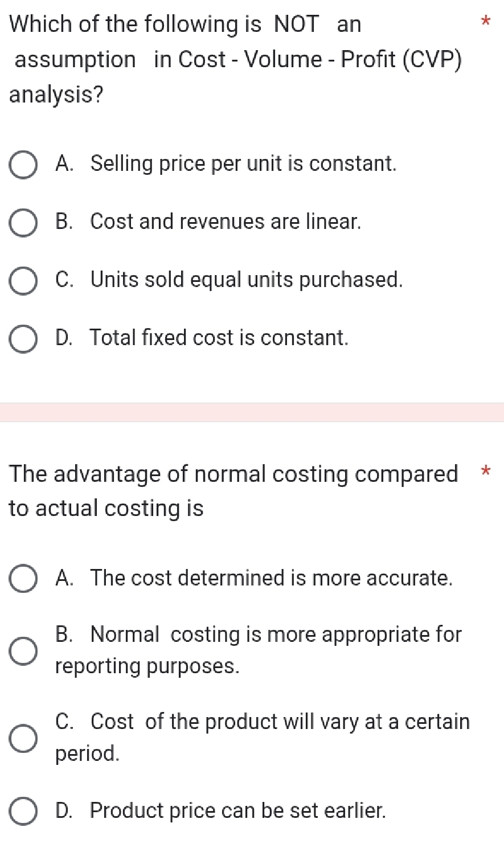
Task: Click the CVP analysis question heading
Action: 236,59
